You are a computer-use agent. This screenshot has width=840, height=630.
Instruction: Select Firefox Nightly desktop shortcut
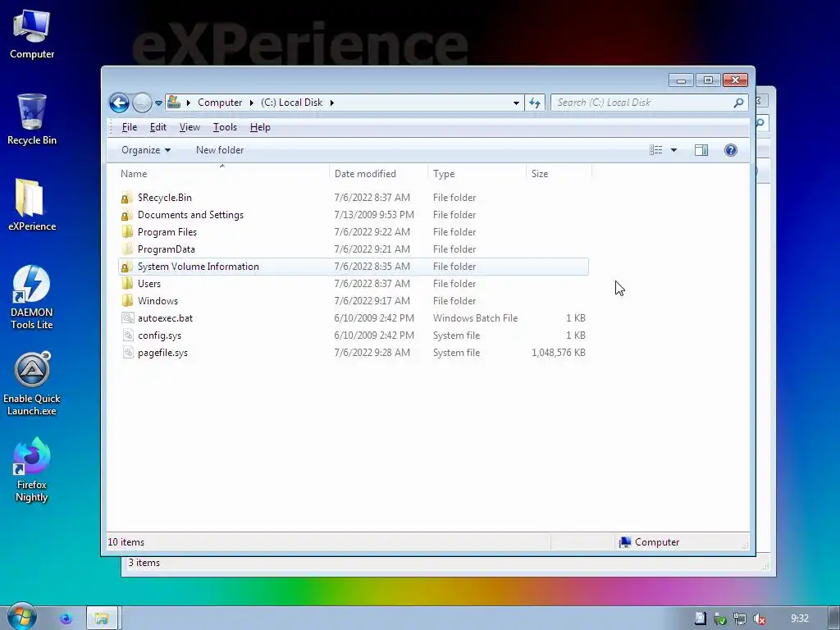32,470
